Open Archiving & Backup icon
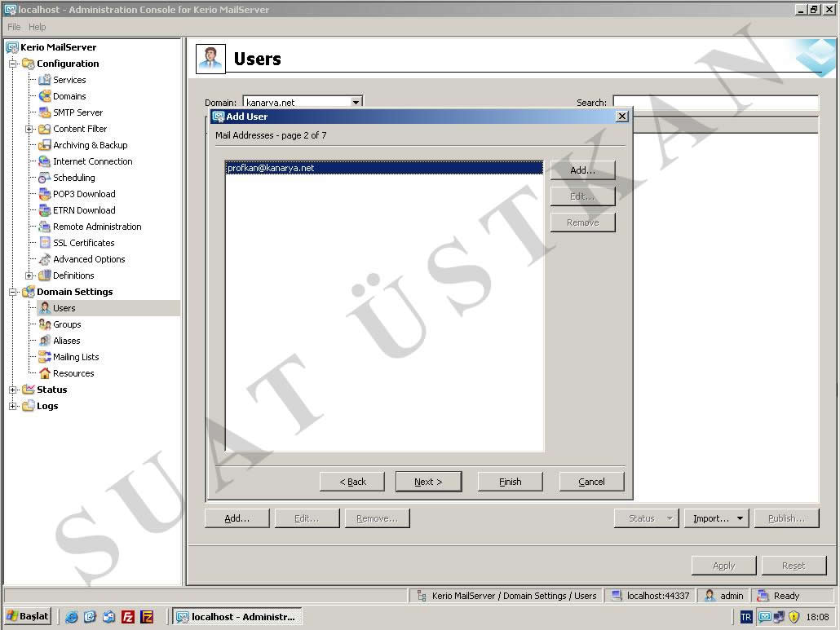 (x=45, y=145)
